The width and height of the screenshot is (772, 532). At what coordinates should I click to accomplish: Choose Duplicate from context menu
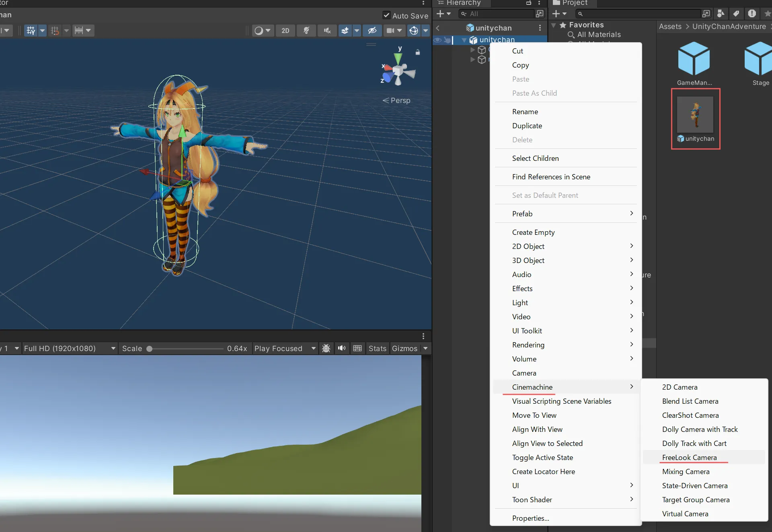click(566, 126)
